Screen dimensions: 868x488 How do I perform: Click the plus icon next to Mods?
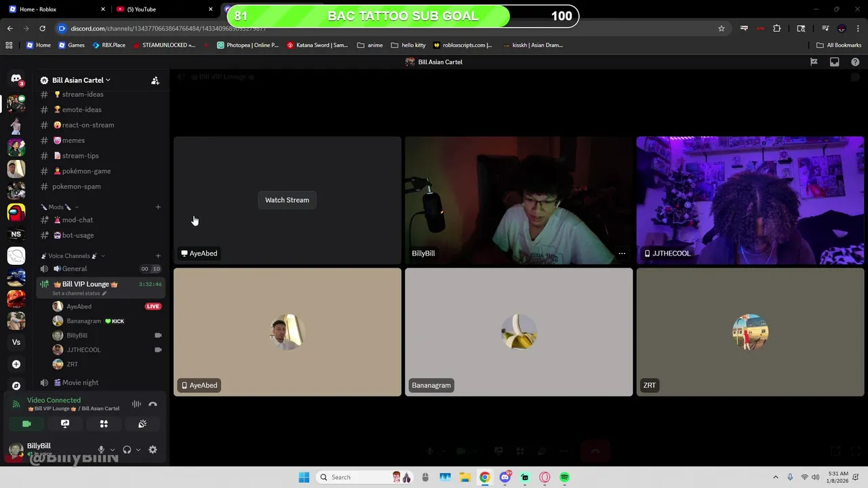pos(158,207)
